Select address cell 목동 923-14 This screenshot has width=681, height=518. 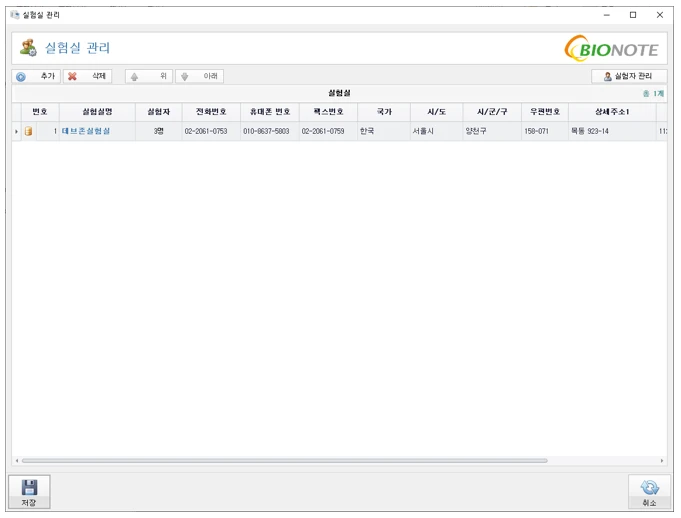[612, 131]
